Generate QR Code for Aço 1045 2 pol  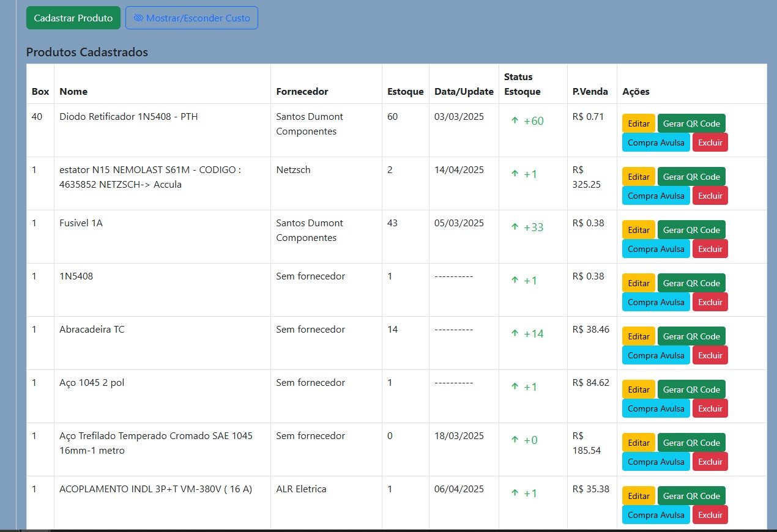[x=691, y=390]
